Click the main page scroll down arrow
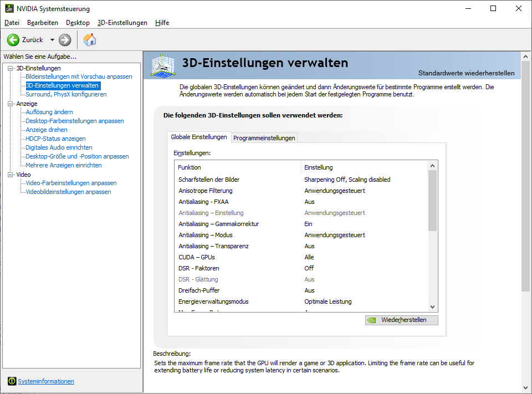This screenshot has width=532, height=394. (525, 387)
